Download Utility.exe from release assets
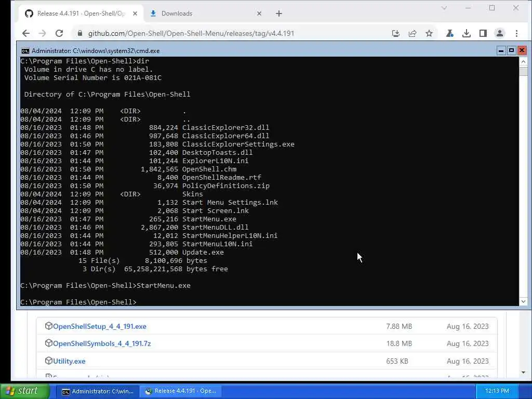Screen dimensions: 532x399 pos(69,361)
